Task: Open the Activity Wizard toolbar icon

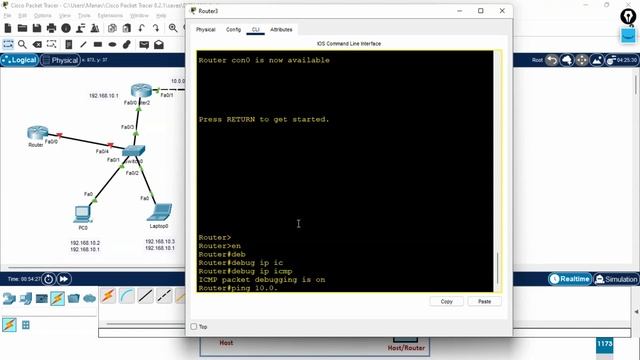Action: tap(80, 28)
